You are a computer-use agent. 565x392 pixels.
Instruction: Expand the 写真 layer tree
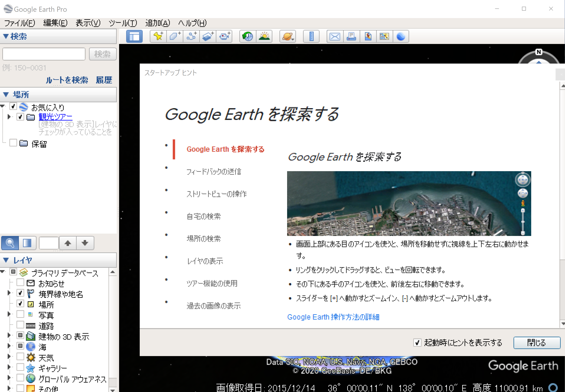click(9, 314)
